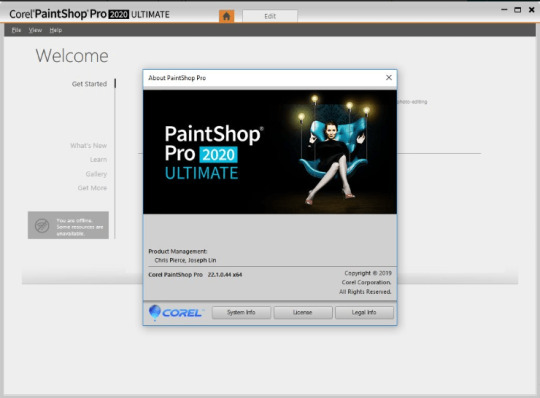Open the Home tab house icon
Image resolution: width=540 pixels, height=398 pixels.
click(x=226, y=16)
